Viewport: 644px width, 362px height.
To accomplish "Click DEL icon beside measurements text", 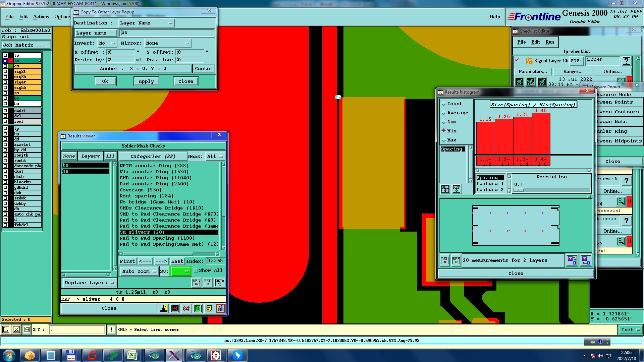I will point(445,260).
